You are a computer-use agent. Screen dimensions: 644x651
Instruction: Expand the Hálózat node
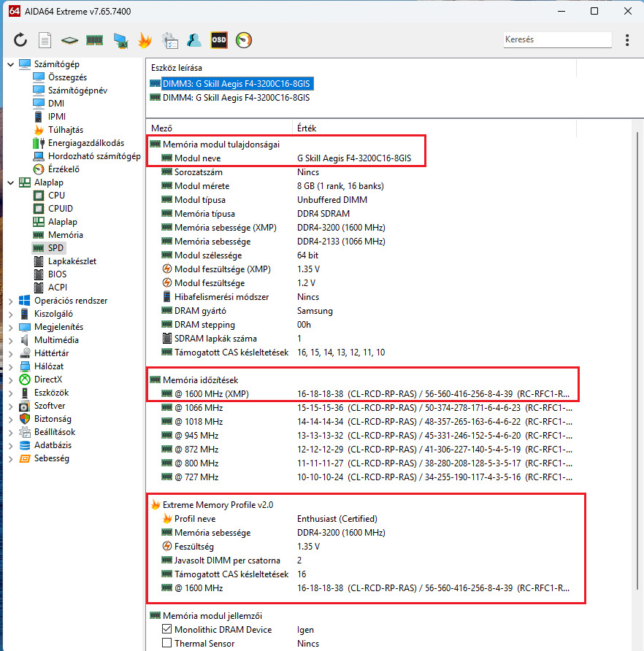tap(11, 367)
